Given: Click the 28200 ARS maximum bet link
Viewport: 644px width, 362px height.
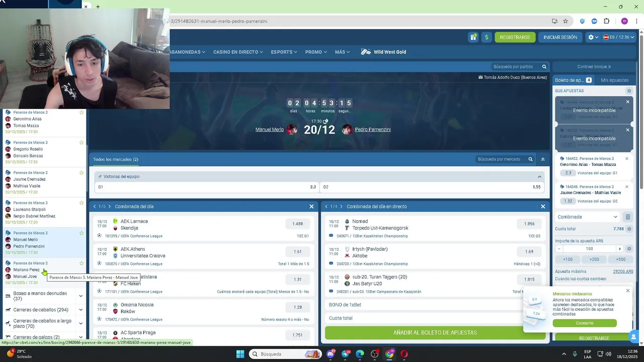Looking at the screenshot, I should click(623, 271).
